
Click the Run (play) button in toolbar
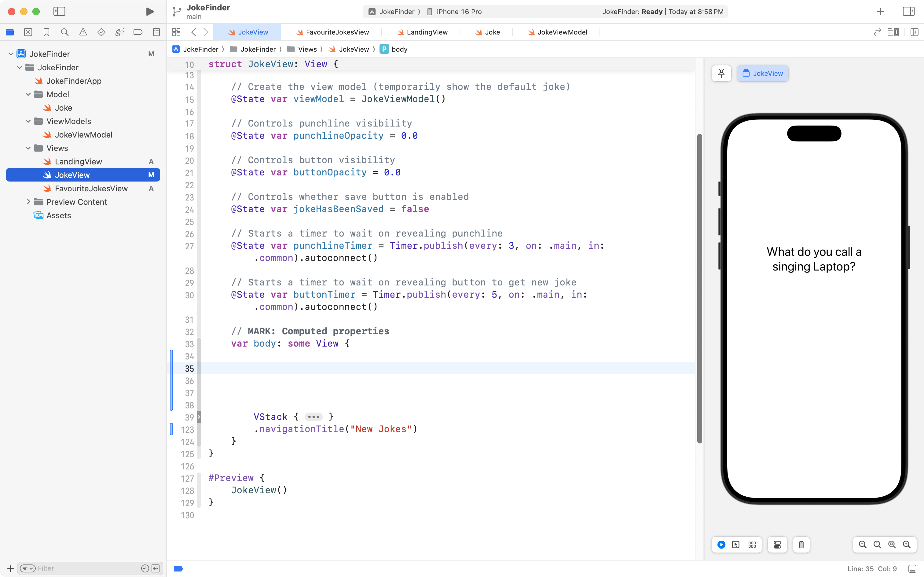click(150, 12)
